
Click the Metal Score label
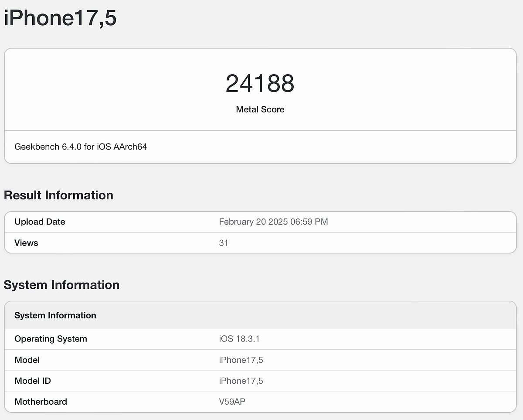click(260, 109)
